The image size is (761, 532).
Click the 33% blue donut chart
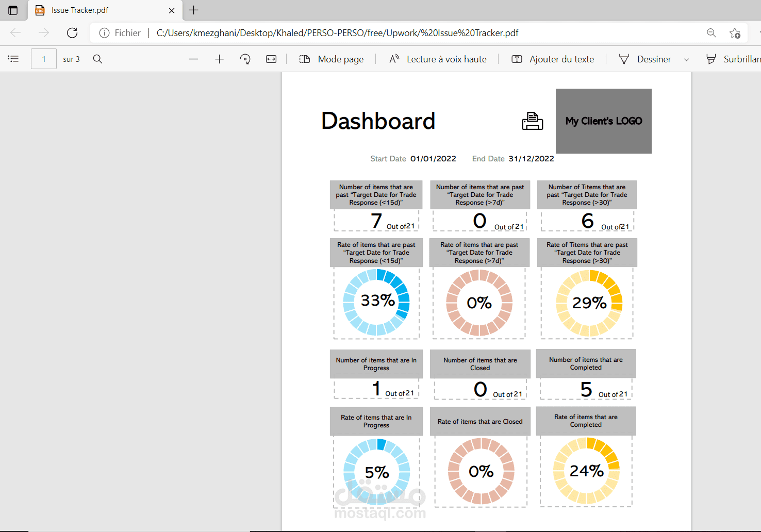pyautogui.click(x=376, y=302)
